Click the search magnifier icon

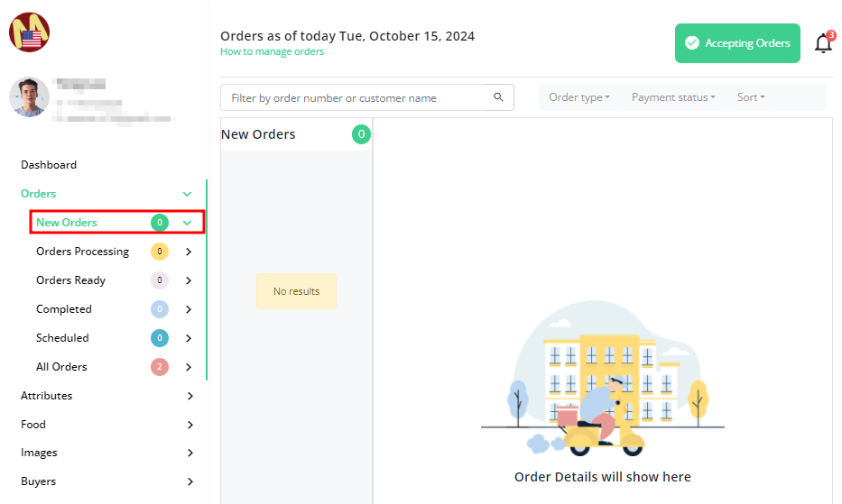tap(498, 97)
